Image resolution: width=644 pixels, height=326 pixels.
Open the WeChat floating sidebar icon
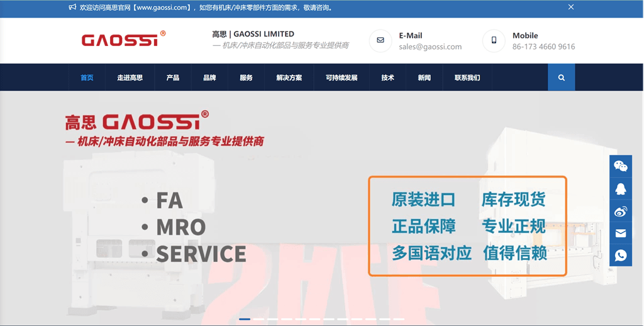pyautogui.click(x=621, y=166)
